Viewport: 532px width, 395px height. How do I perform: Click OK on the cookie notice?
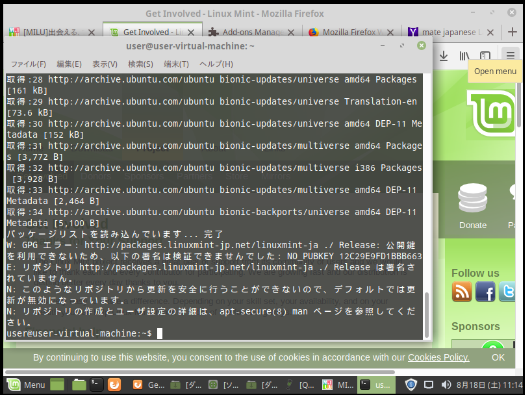[x=498, y=357]
